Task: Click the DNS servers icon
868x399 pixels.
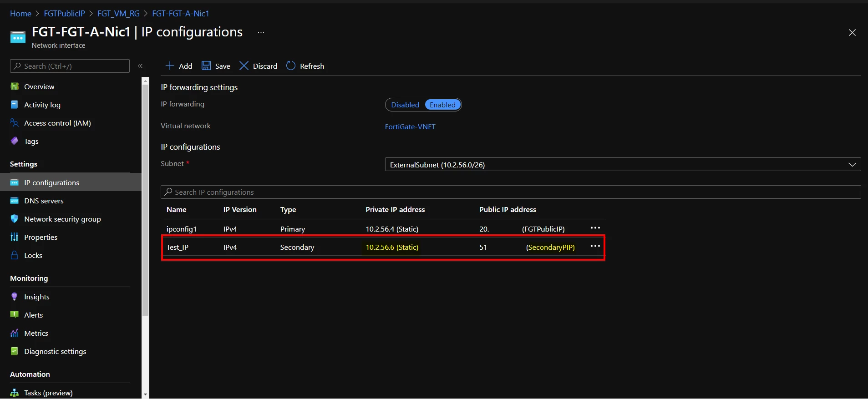Action: (15, 201)
